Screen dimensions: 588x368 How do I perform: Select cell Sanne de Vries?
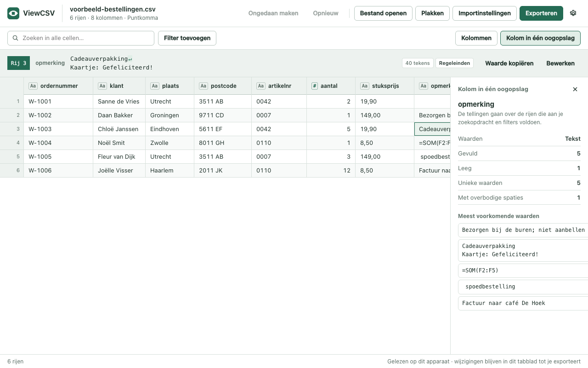[x=119, y=102]
